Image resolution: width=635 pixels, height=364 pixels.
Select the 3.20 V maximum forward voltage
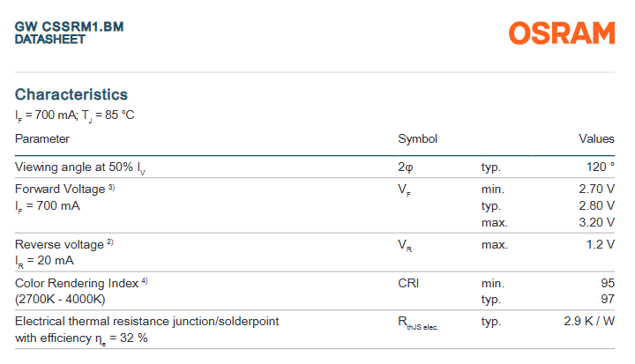[x=596, y=222]
